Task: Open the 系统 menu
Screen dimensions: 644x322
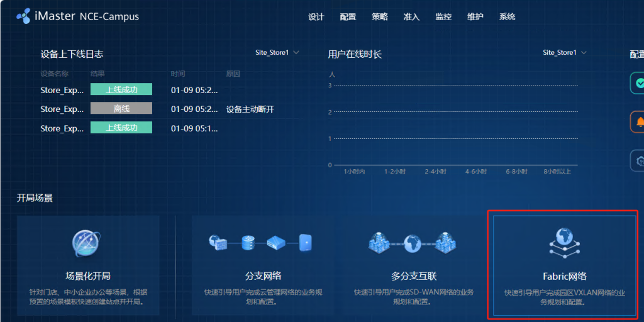Action: 507,17
